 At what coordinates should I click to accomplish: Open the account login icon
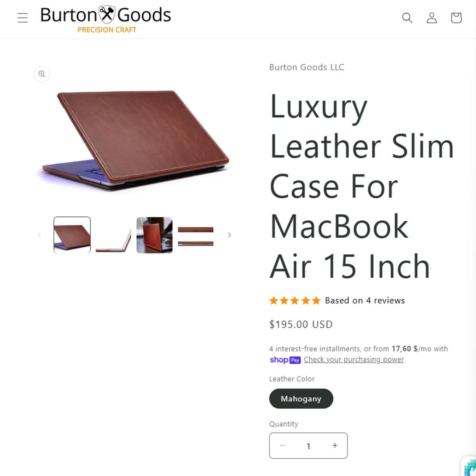click(432, 18)
